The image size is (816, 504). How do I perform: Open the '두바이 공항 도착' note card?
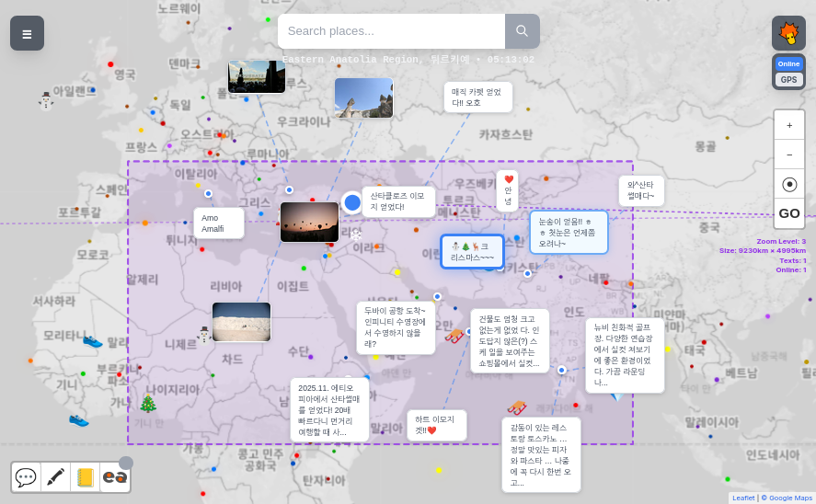(x=396, y=327)
